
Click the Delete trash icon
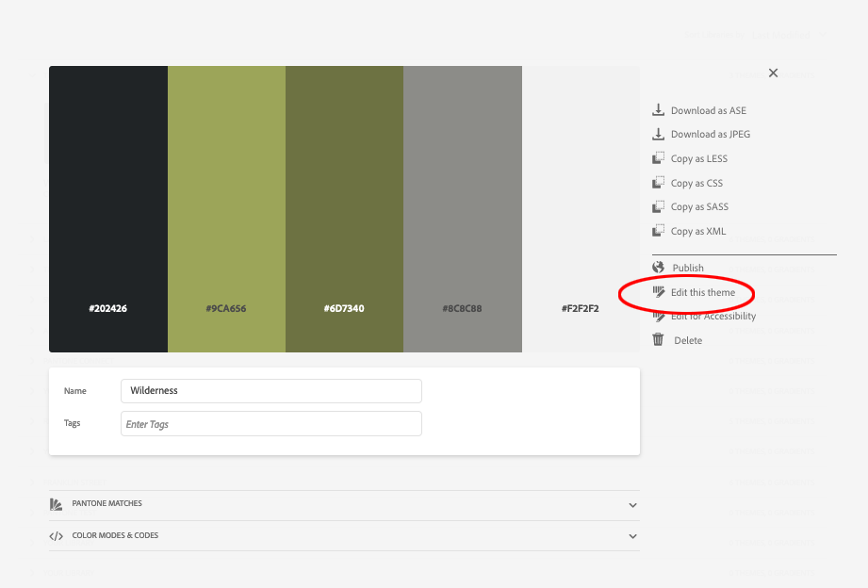[657, 339]
